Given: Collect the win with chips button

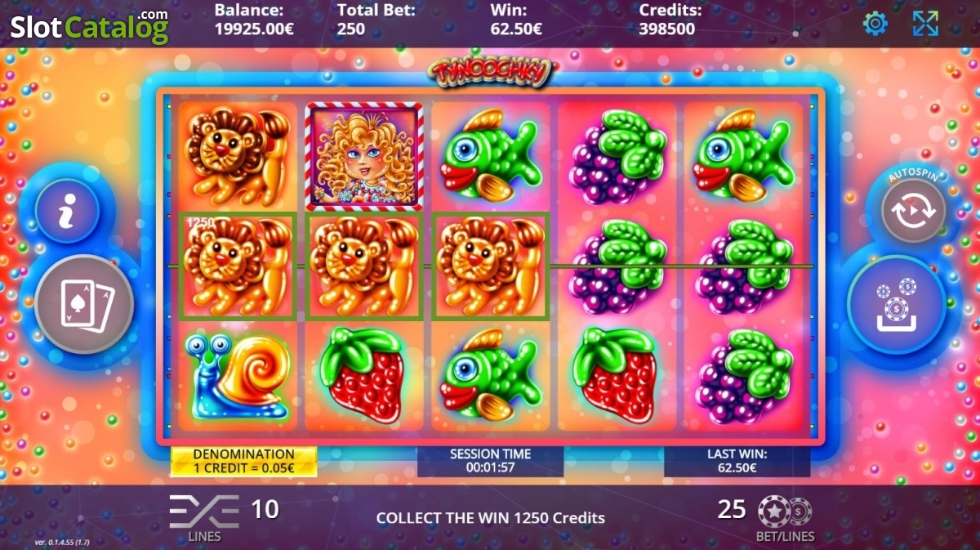Looking at the screenshot, I should point(896,303).
